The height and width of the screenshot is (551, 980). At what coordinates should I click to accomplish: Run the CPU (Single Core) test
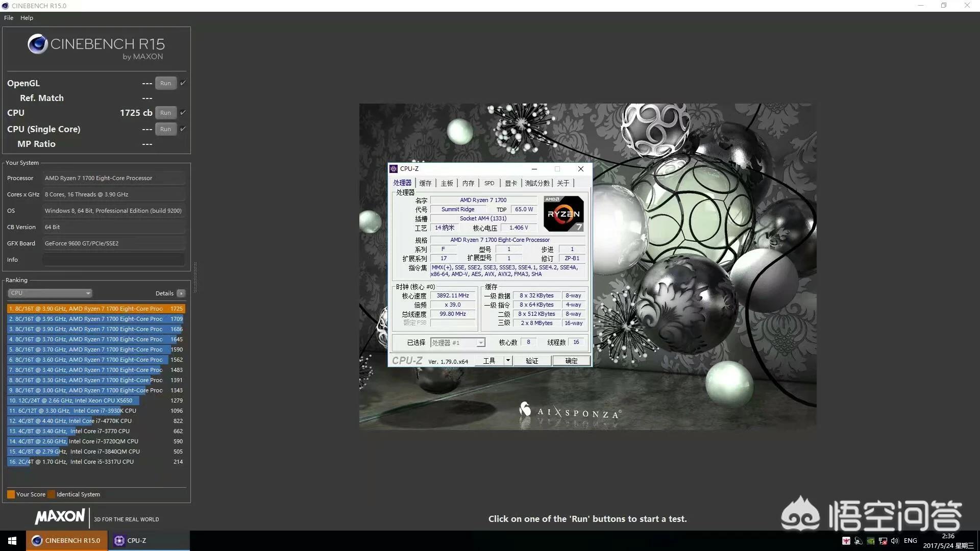click(165, 129)
